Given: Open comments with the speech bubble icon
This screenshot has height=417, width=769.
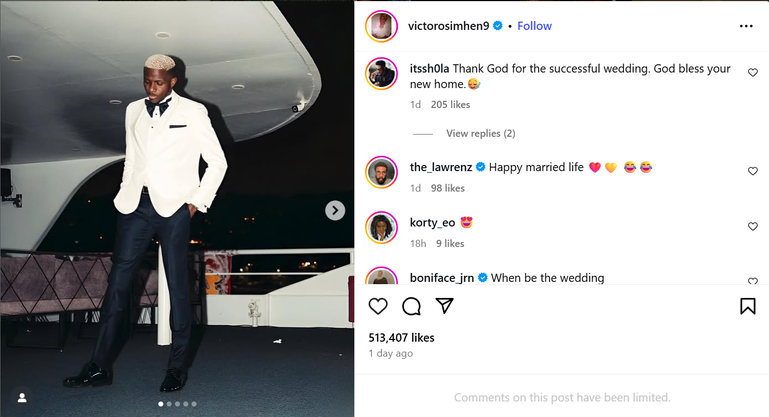Looking at the screenshot, I should (411, 306).
